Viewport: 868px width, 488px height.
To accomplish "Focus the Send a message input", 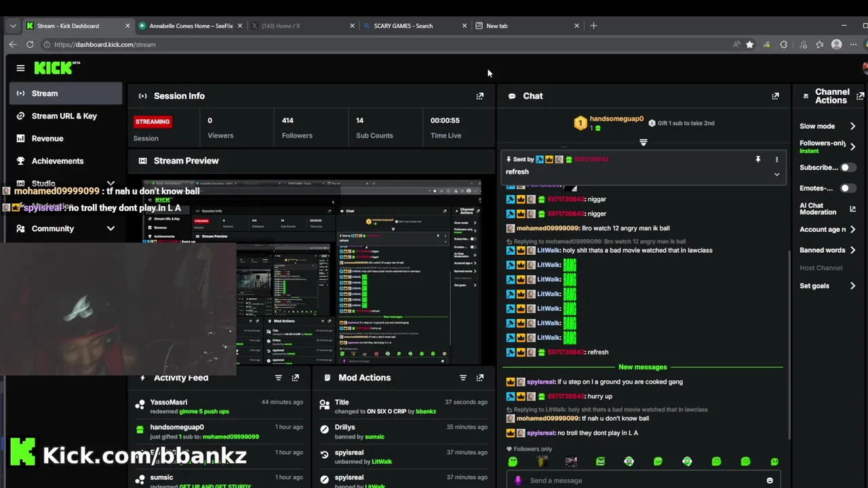I will point(644,481).
